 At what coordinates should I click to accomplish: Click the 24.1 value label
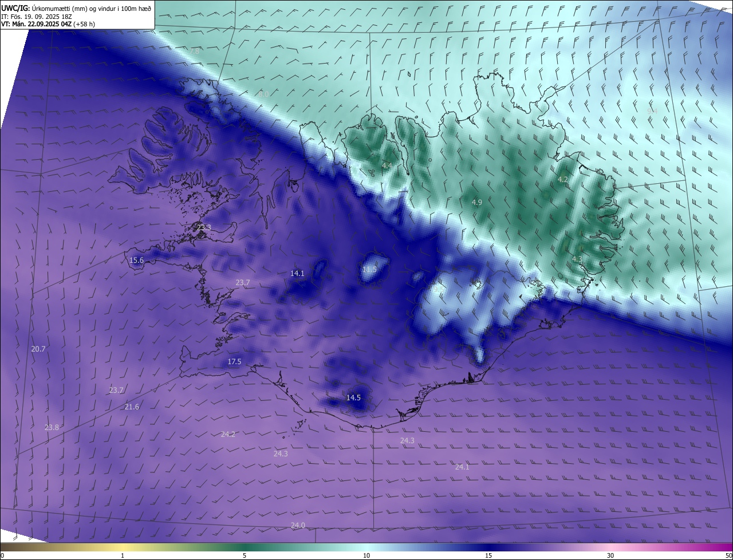coord(462,467)
